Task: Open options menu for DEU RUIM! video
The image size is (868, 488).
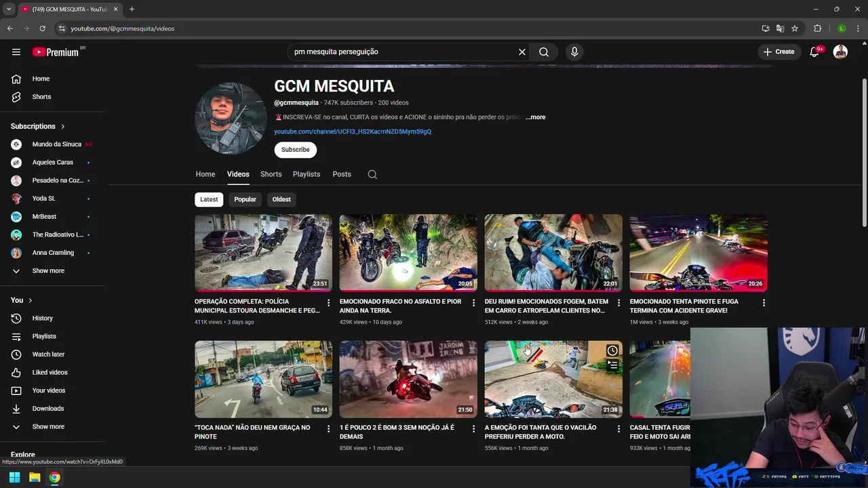Action: pos(618,303)
